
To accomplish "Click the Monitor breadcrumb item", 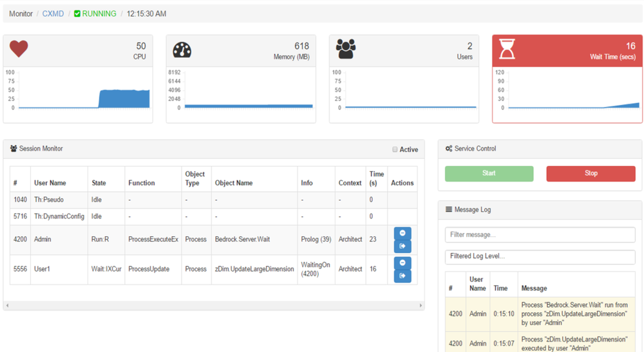I will tap(21, 14).
